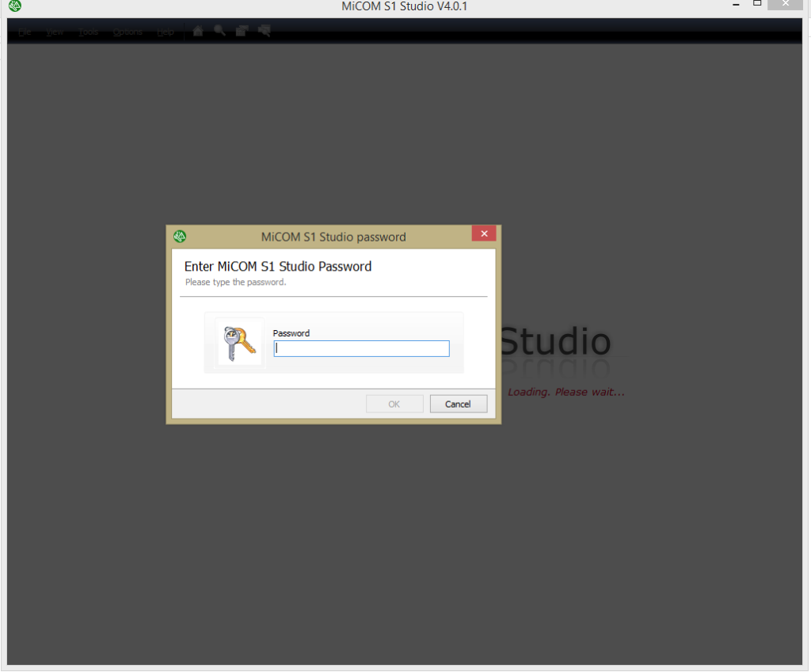Minimize the MiCOM S1 Studio V4.0.1 window
Screen dimensions: 811x672
[736, 5]
